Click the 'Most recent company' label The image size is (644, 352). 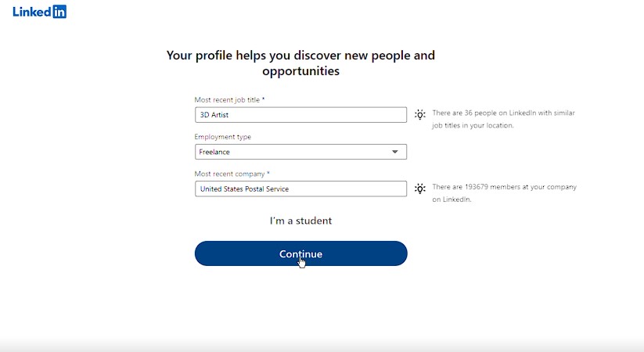click(x=229, y=174)
